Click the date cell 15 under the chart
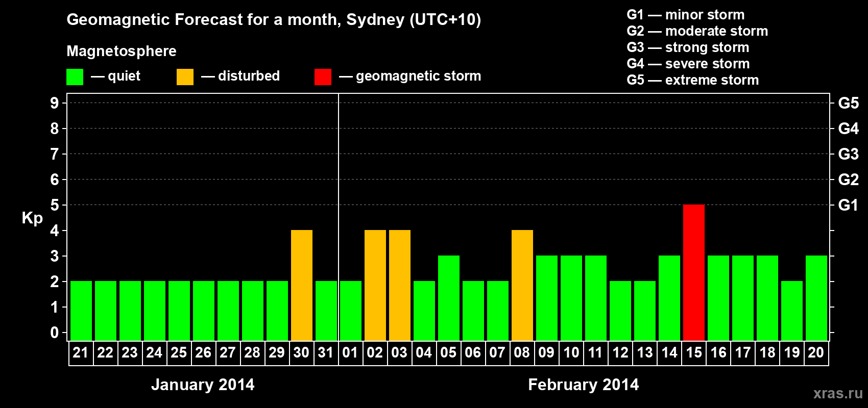This screenshot has width=868, height=408. coord(694,353)
